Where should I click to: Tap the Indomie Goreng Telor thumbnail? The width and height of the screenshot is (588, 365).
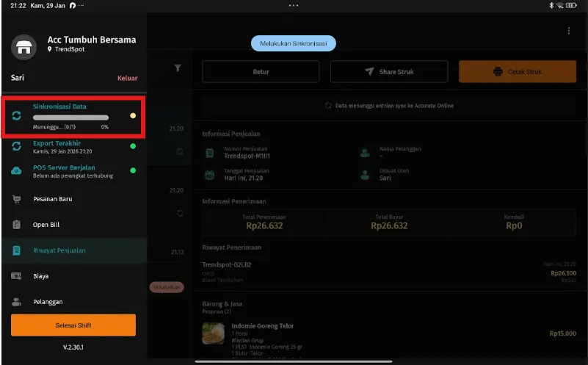214,333
